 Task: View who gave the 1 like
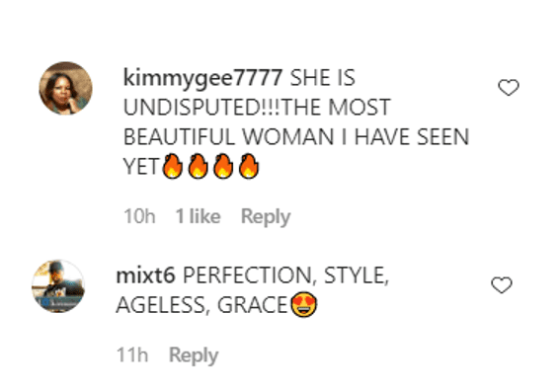coord(199,216)
